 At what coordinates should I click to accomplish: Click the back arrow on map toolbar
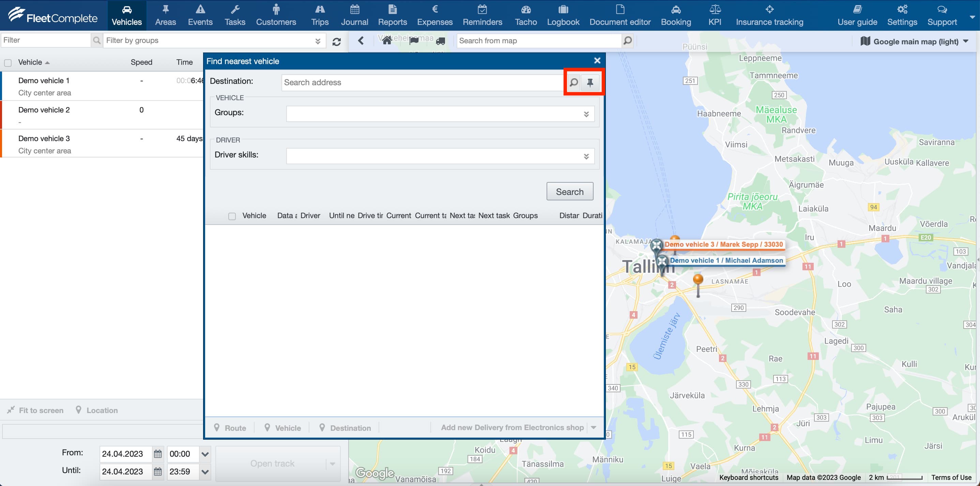[x=361, y=40]
